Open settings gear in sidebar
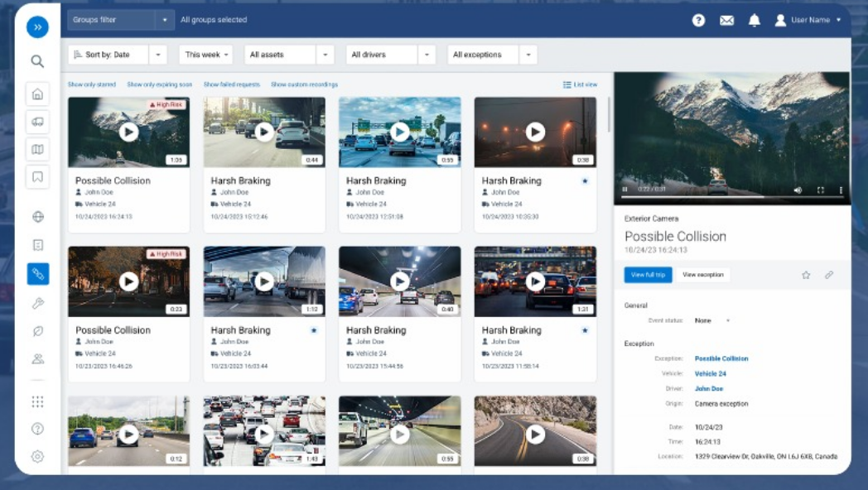The height and width of the screenshot is (490, 868). tap(37, 456)
